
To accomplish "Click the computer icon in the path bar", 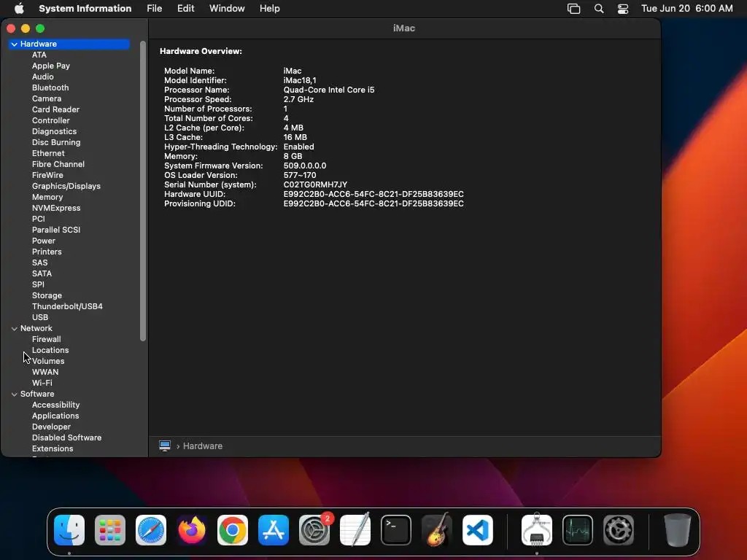I will [165, 446].
